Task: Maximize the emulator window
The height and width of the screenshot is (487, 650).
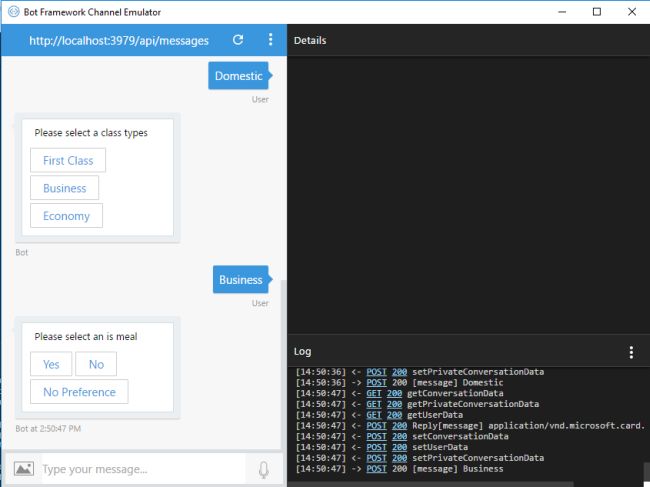Action: coord(597,12)
